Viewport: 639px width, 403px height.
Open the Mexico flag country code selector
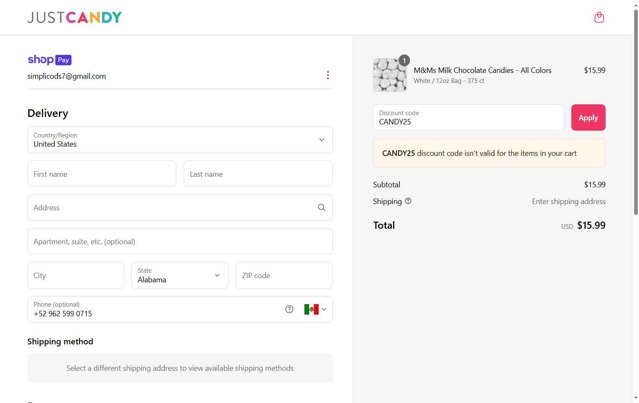tap(315, 309)
